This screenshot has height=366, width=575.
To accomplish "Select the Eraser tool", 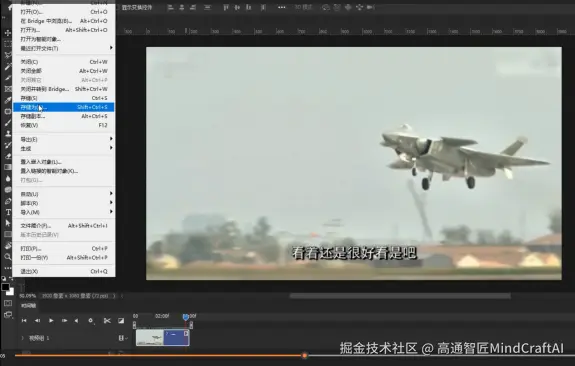I will click(7, 156).
